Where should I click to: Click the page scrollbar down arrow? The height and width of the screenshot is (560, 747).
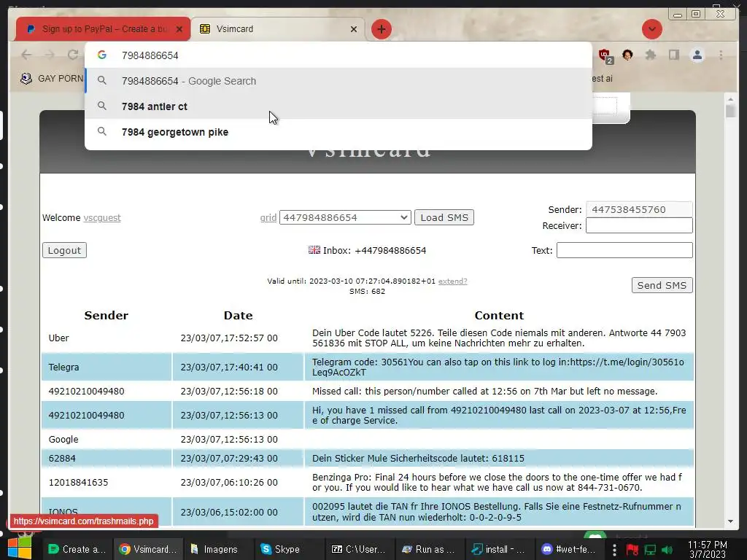tap(730, 521)
